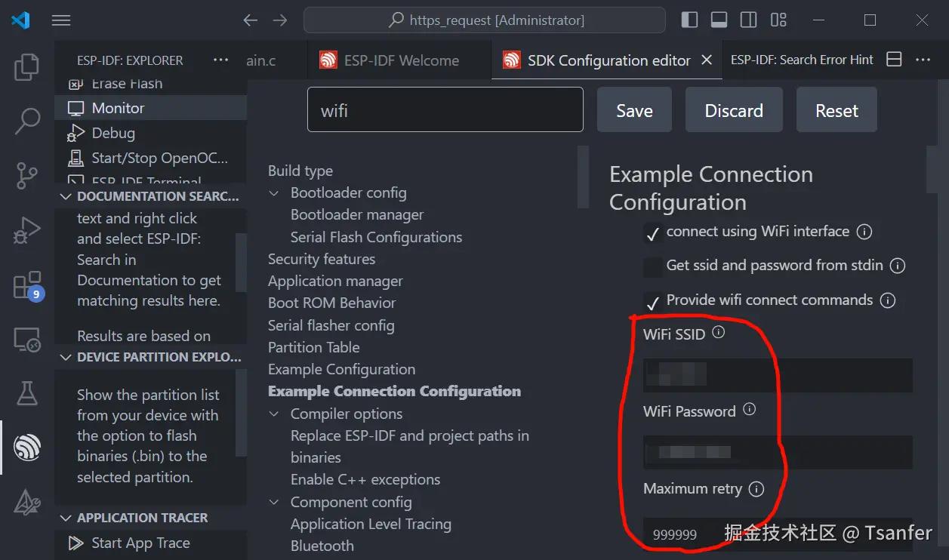Open the Source Control view

tap(27, 175)
